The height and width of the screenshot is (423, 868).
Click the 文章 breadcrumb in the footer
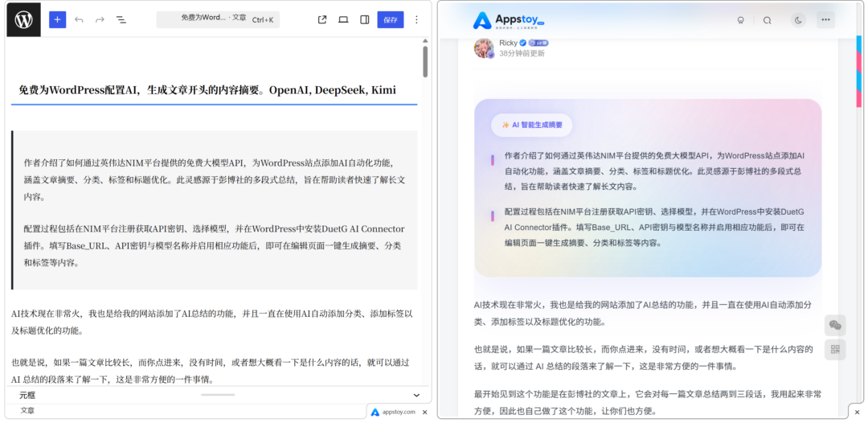tap(27, 411)
